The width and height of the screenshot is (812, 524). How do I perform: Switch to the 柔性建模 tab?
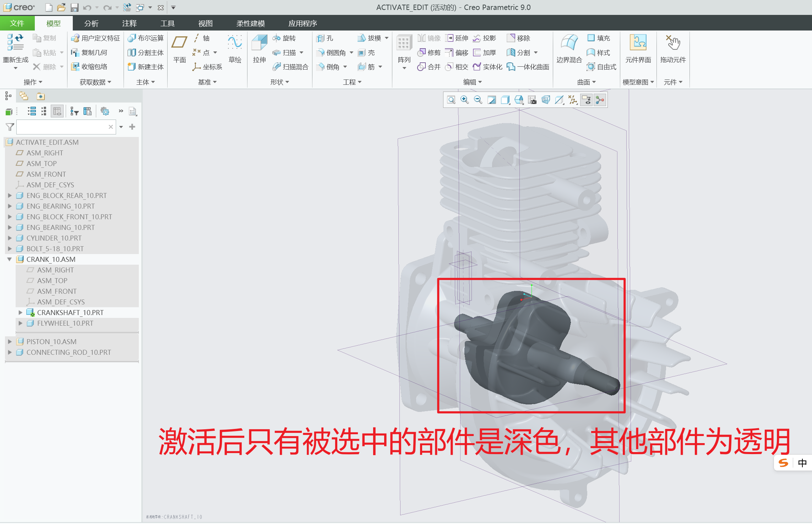[250, 23]
